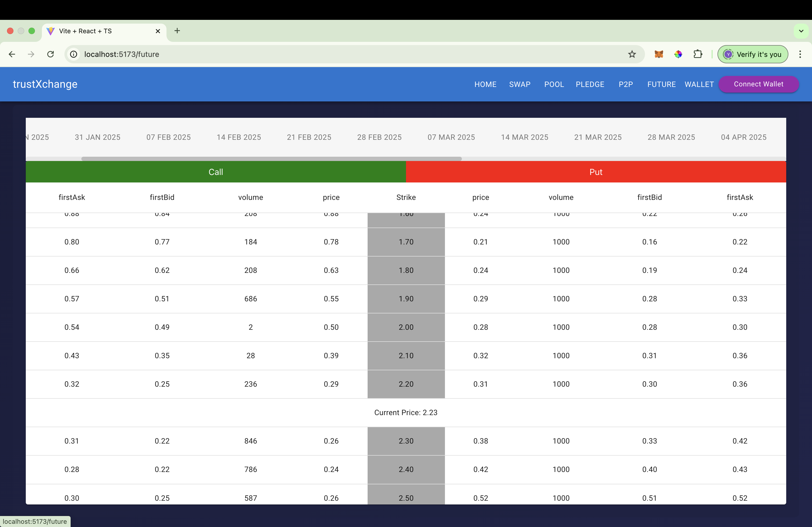Click the colorful pinwheel extension icon

pyautogui.click(x=678, y=54)
